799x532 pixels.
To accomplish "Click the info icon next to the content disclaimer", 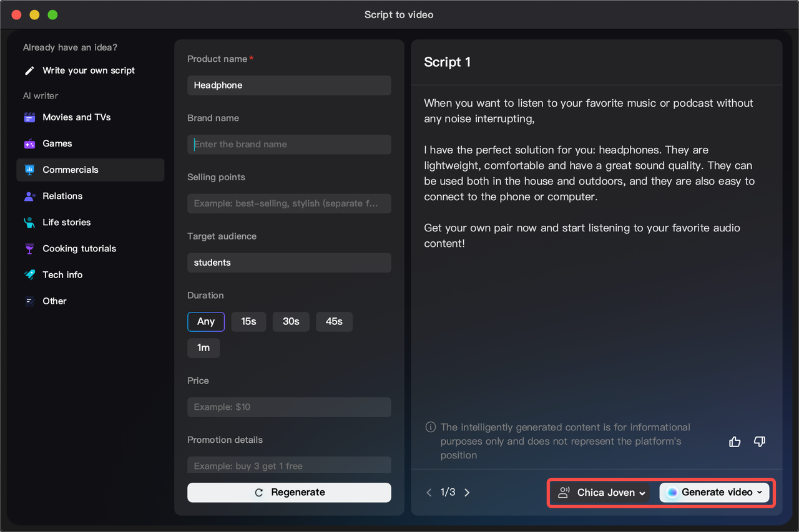I will pos(430,427).
